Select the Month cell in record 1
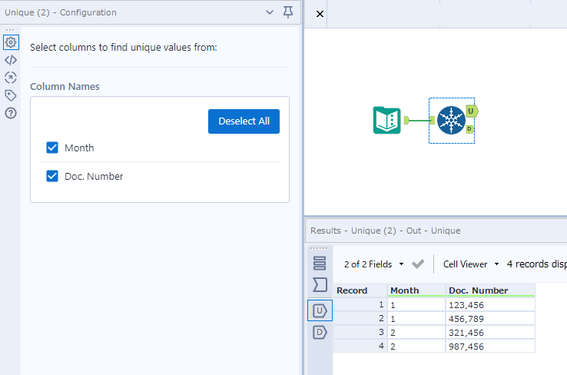This screenshot has width=567, height=375. [416, 305]
